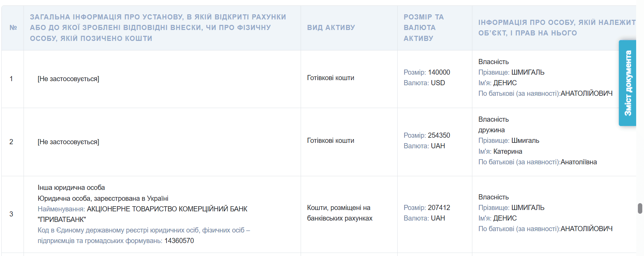Click the 'Загальна інформація про установу' column header
The image size is (644, 256).
point(158,28)
